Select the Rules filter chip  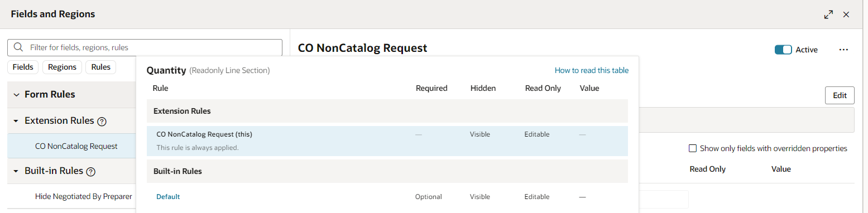(101, 67)
